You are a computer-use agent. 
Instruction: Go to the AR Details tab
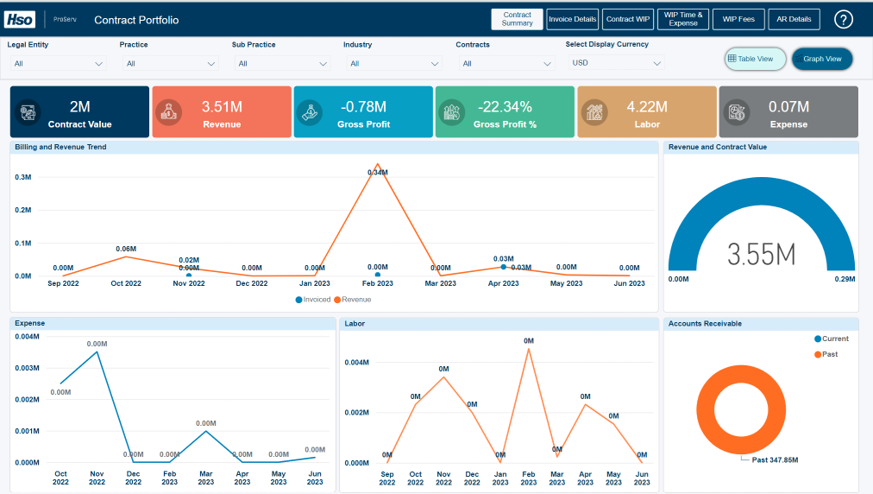(x=794, y=19)
